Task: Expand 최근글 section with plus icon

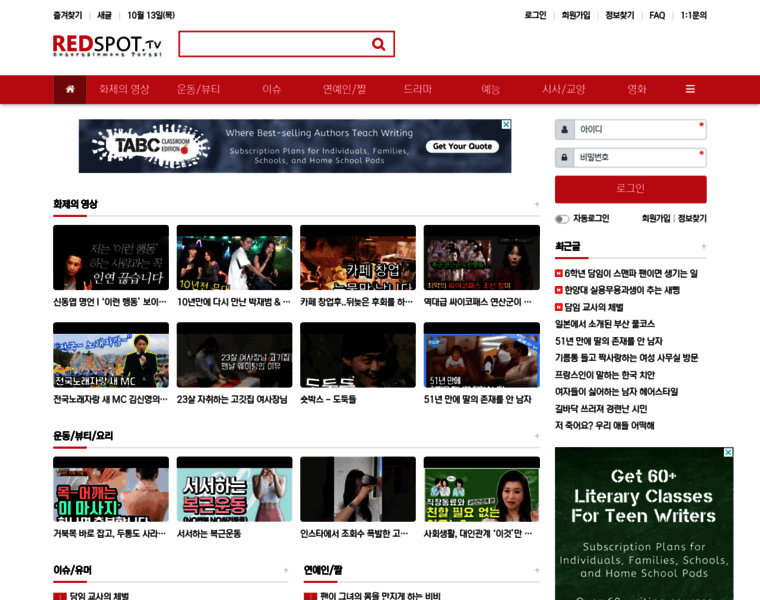Action: [703, 247]
